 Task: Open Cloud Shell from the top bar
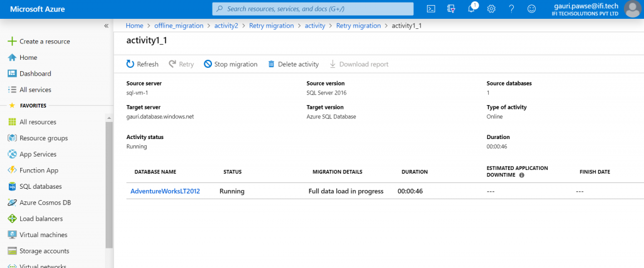[431, 9]
